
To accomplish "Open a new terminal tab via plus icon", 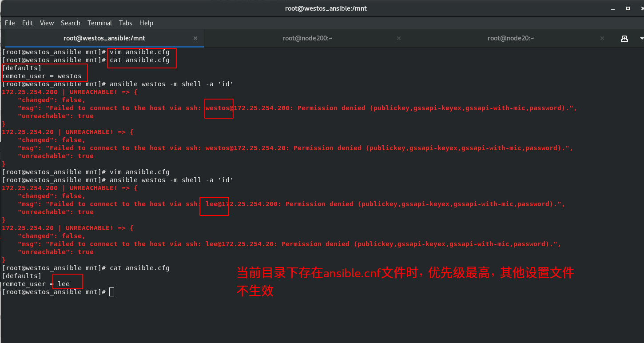I will tap(624, 38).
